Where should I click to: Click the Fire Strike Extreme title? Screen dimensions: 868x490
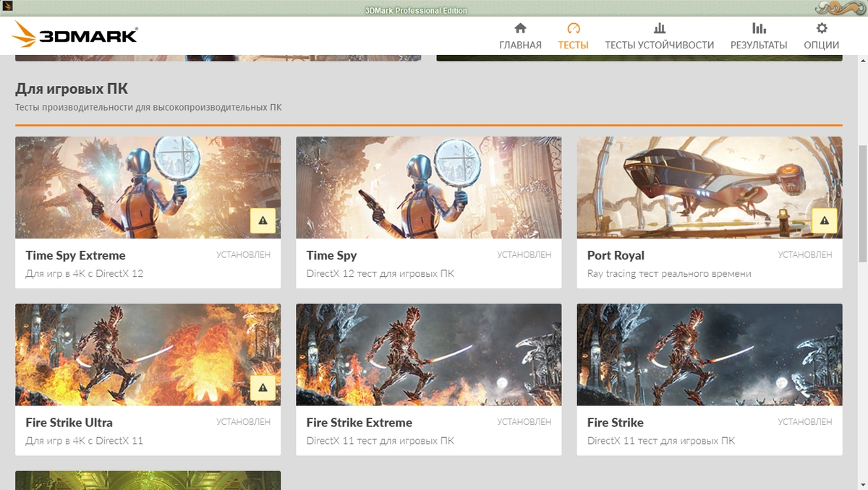[359, 422]
